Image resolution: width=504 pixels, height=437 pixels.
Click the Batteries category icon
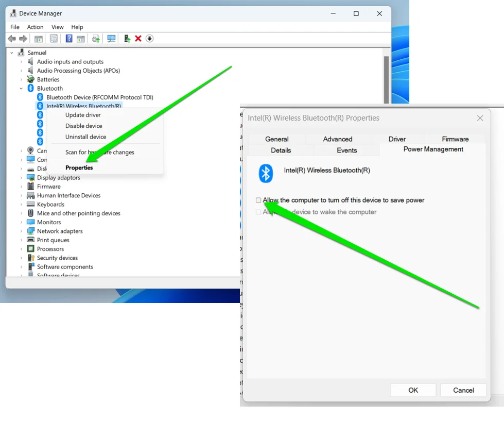tap(30, 79)
